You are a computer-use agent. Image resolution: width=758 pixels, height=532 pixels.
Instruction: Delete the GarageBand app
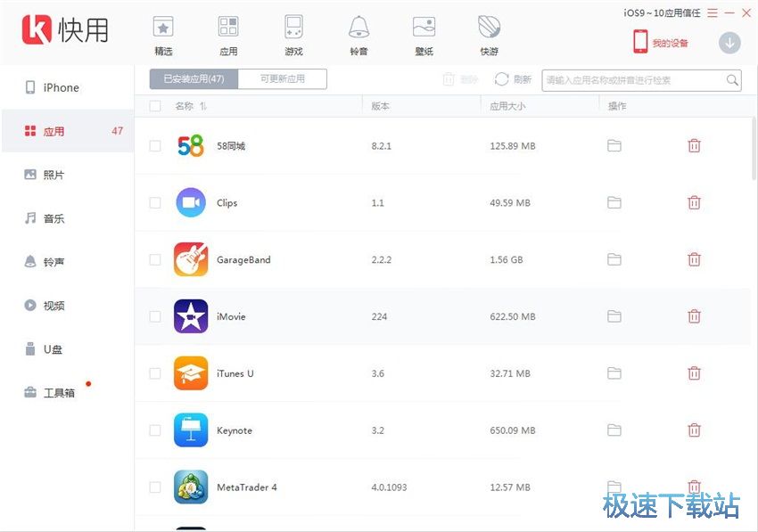pos(694,259)
